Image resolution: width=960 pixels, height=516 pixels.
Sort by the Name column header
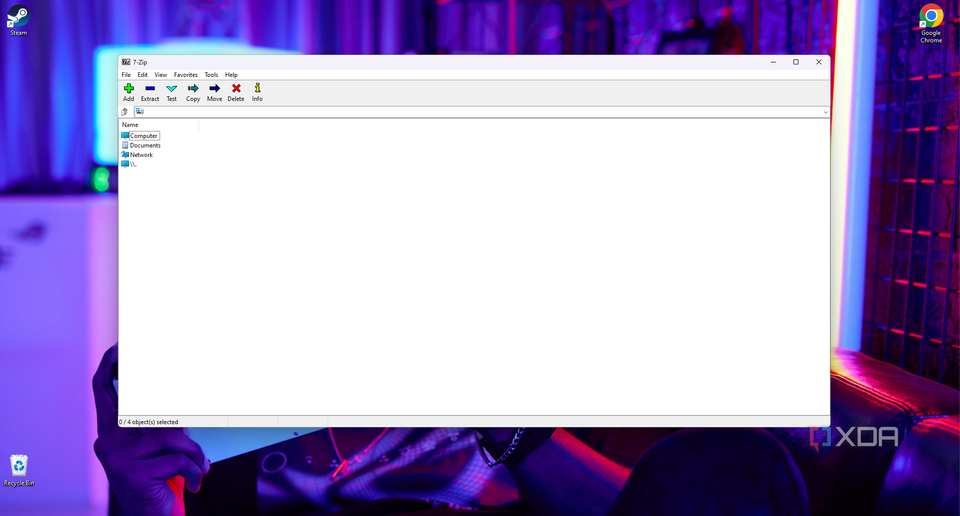[159, 125]
